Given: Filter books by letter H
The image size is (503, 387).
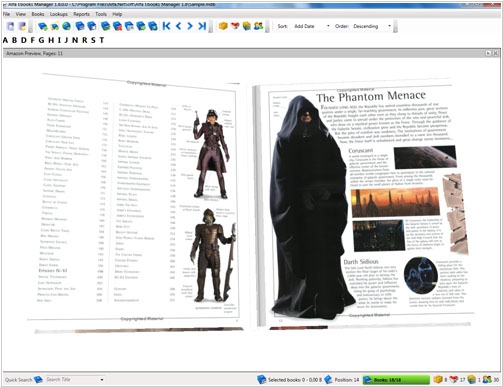Looking at the screenshot, I should [x=51, y=40].
